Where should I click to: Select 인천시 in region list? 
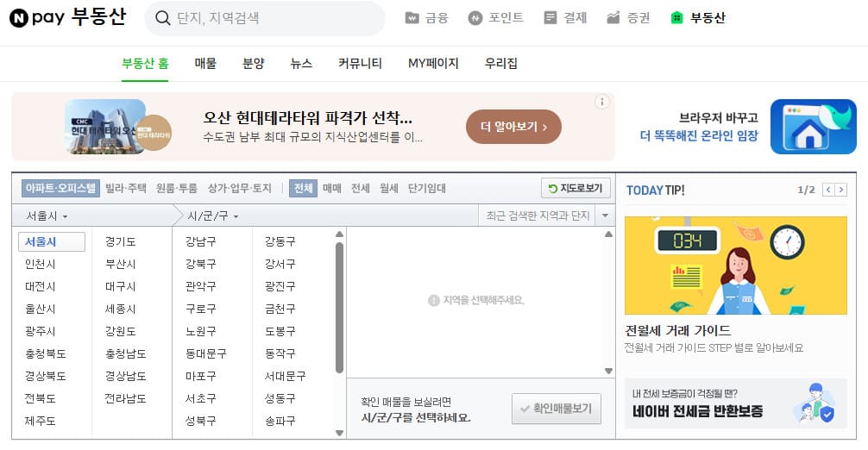(x=41, y=265)
